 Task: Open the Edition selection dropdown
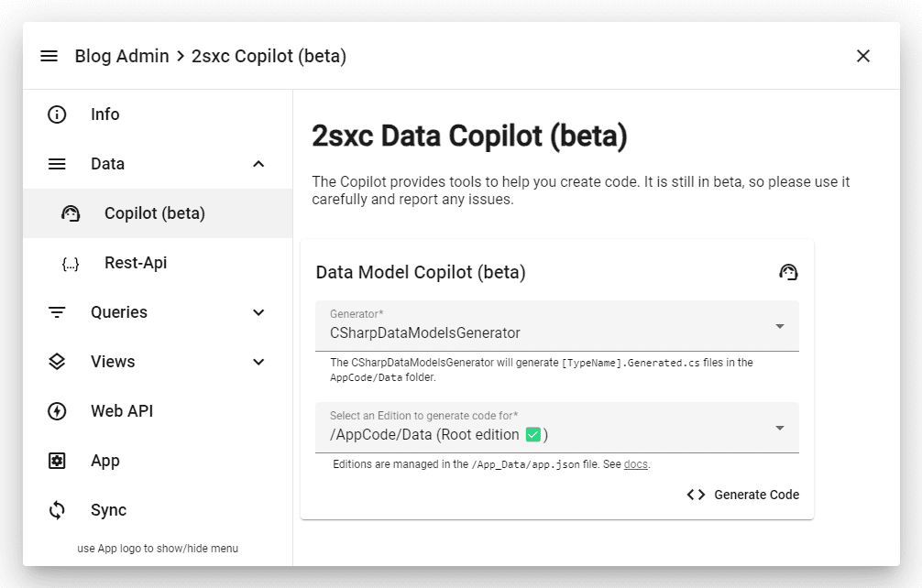(x=556, y=428)
